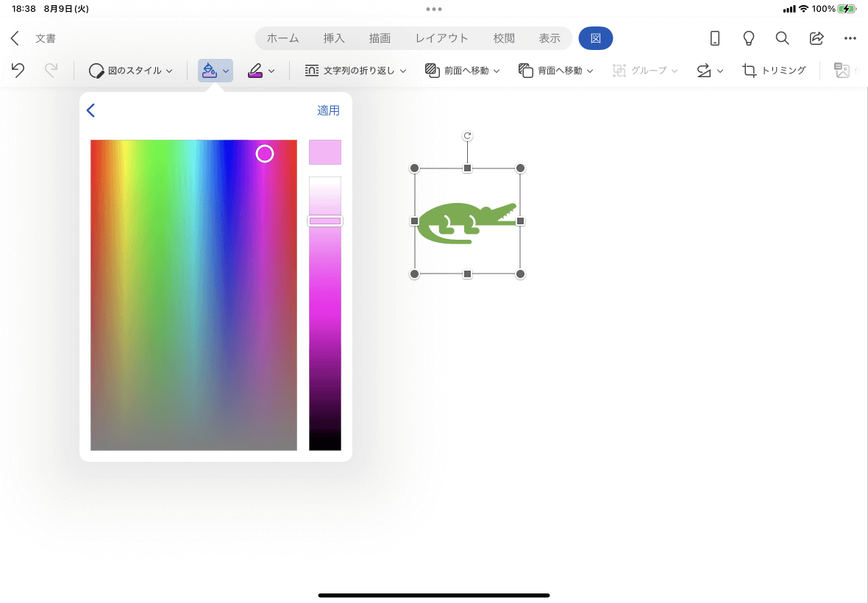Open 図のスタイル picture styles menu
Viewport: 868px width, 603px height.
131,71
